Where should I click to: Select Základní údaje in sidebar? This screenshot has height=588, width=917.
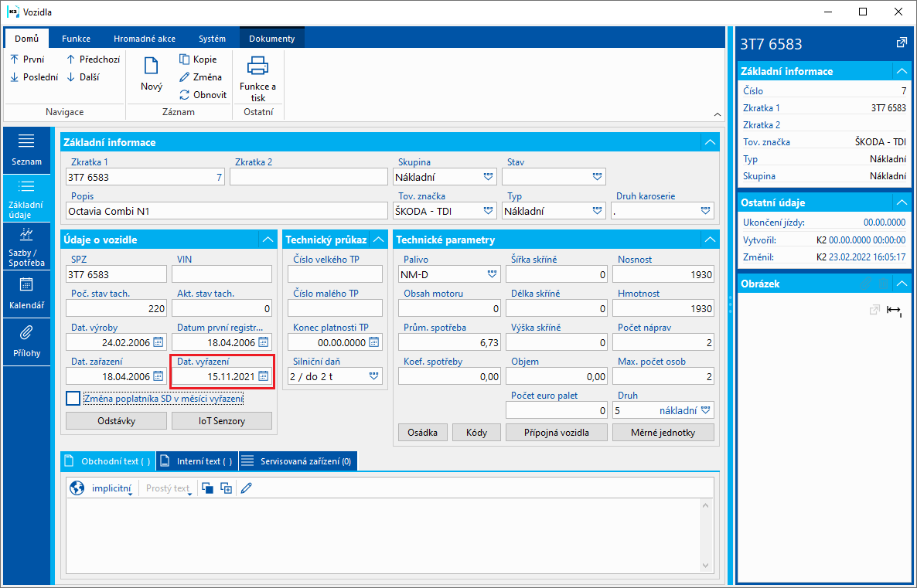click(26, 199)
